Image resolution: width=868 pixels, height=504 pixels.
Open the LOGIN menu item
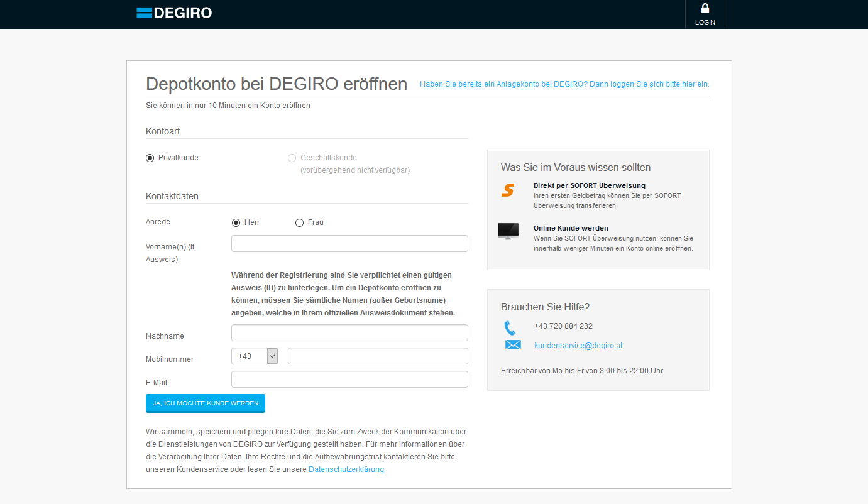click(705, 14)
